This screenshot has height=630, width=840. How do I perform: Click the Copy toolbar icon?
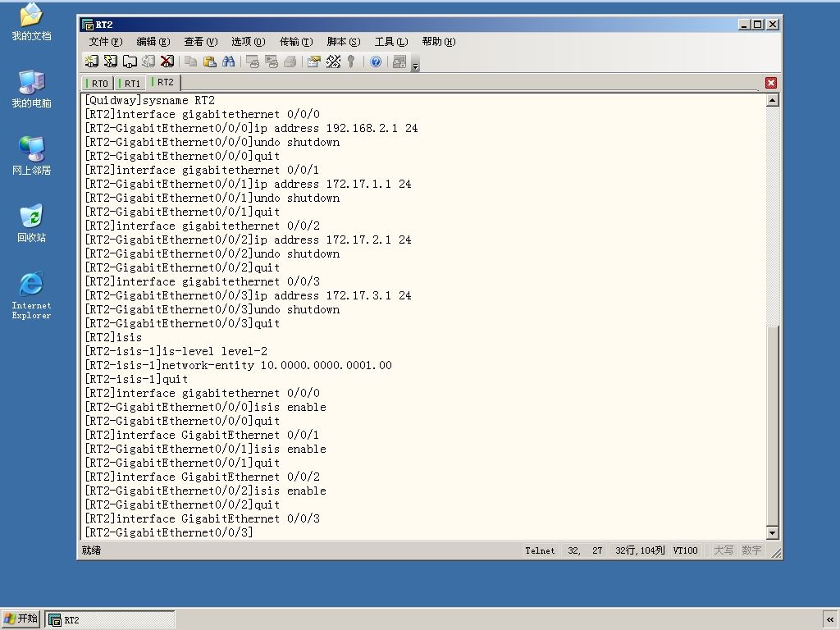tap(190, 62)
